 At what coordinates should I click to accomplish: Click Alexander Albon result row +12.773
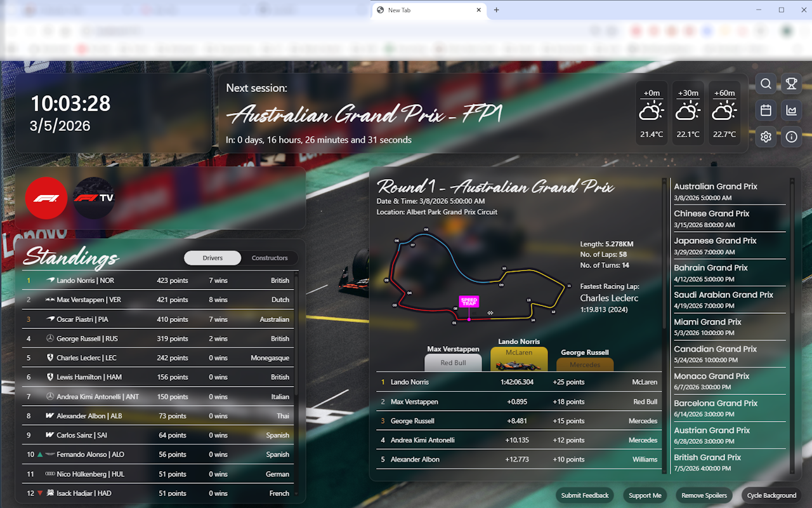(x=518, y=459)
